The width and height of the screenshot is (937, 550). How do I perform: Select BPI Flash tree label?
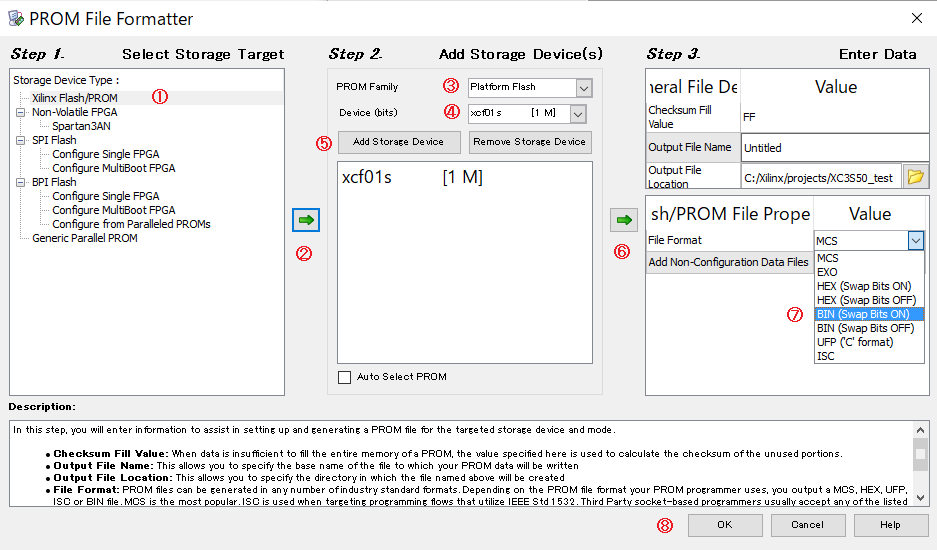[x=54, y=182]
